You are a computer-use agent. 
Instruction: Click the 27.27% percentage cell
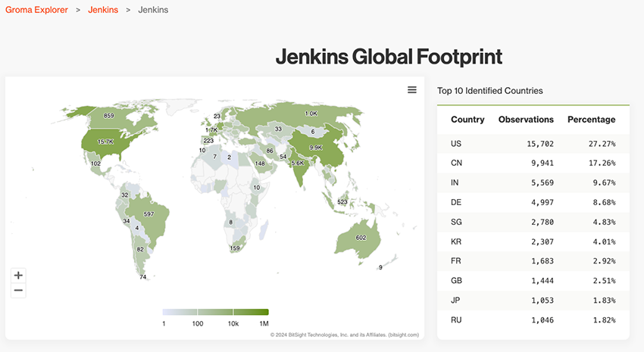coord(602,144)
